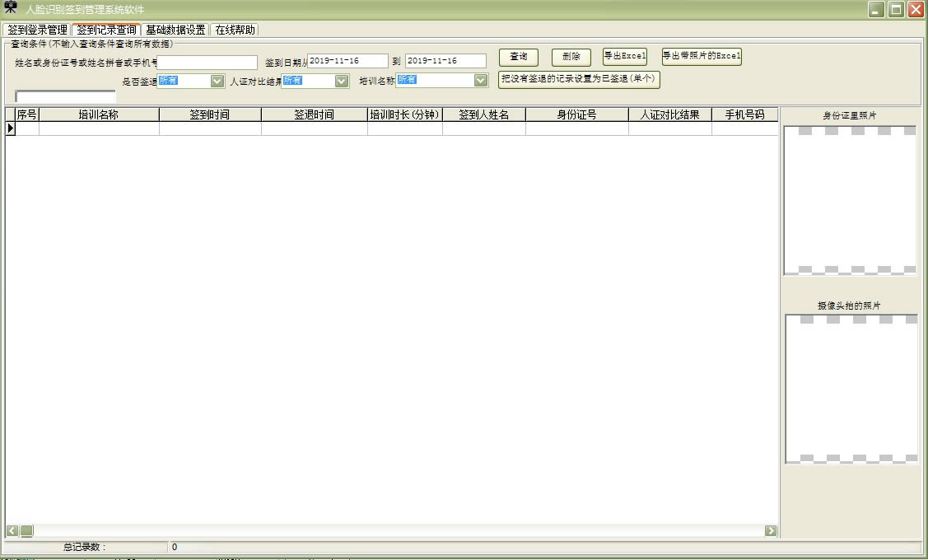Click the 摄像头拍的照片 image area
Viewport: 928px width, 560px height.
[x=851, y=389]
